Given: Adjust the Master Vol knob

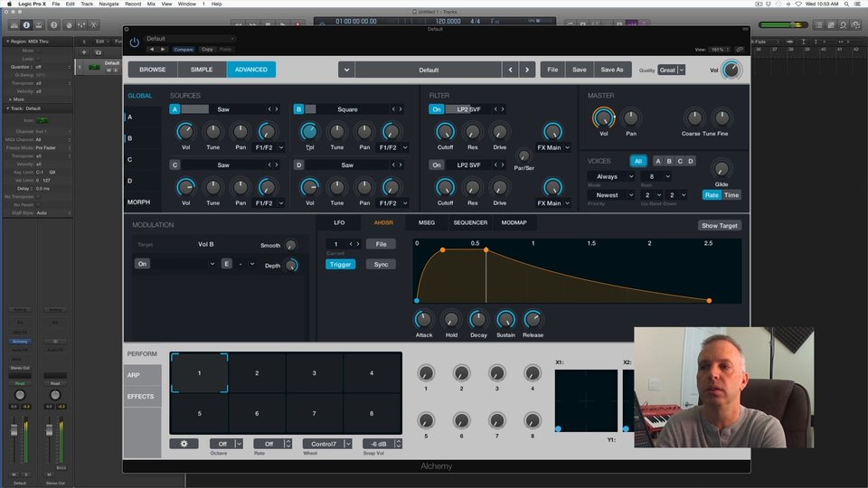Looking at the screenshot, I should (x=603, y=117).
